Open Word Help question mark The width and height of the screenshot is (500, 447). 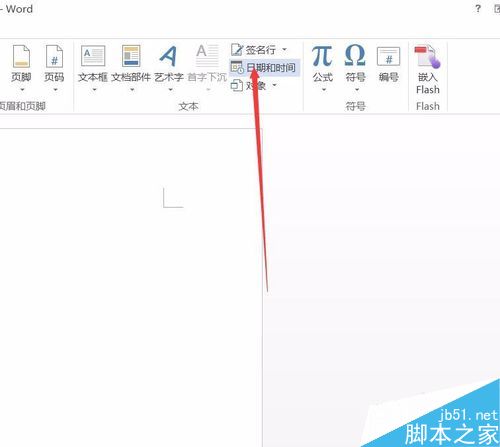pyautogui.click(x=478, y=9)
